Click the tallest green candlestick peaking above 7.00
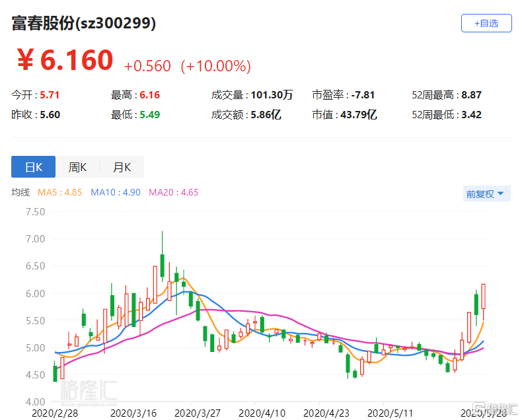522x420 pixels. (x=162, y=265)
